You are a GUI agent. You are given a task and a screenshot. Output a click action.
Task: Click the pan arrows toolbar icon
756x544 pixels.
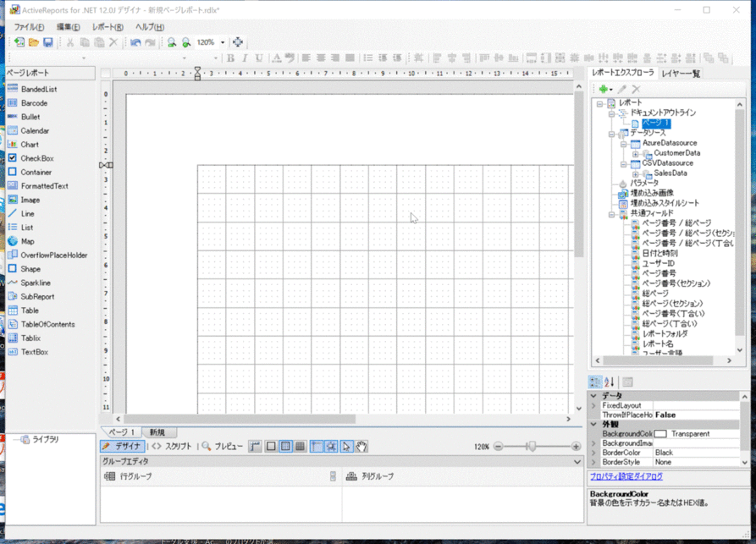238,42
